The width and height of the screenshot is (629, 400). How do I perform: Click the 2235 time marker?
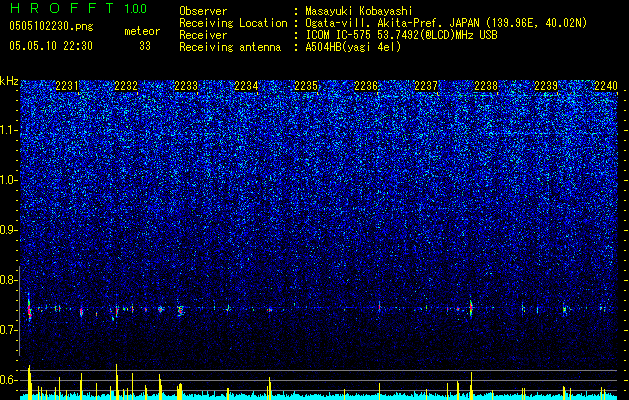pyautogui.click(x=306, y=86)
